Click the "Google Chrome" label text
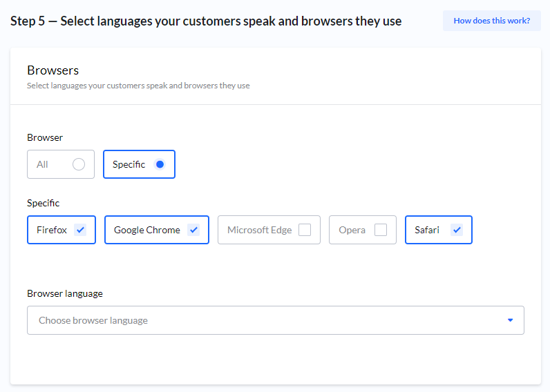Viewport: 550px width, 392px height. point(146,230)
